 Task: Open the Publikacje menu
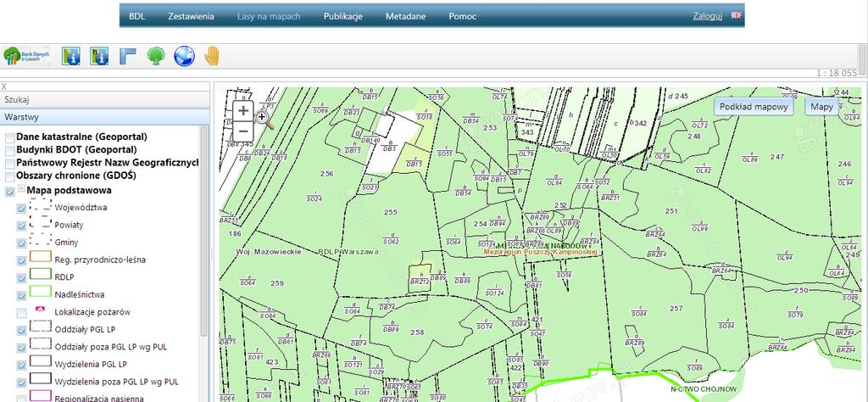point(342,16)
